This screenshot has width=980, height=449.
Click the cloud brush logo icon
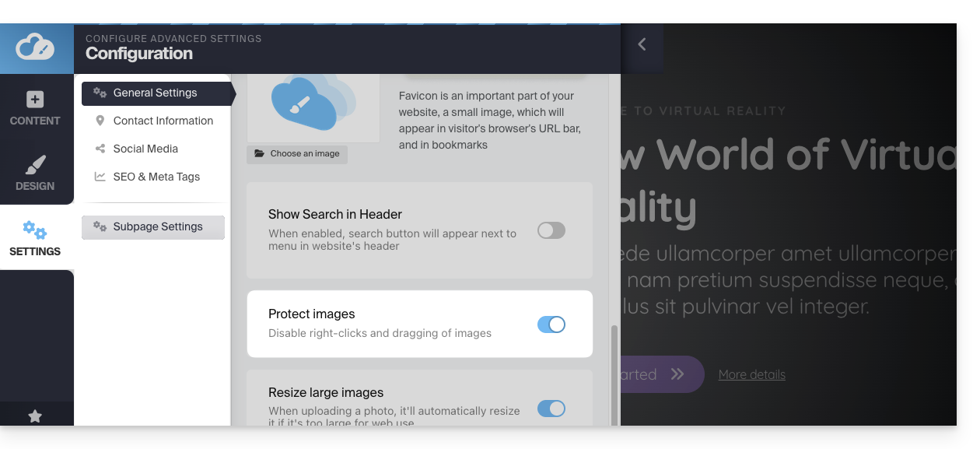(37, 47)
